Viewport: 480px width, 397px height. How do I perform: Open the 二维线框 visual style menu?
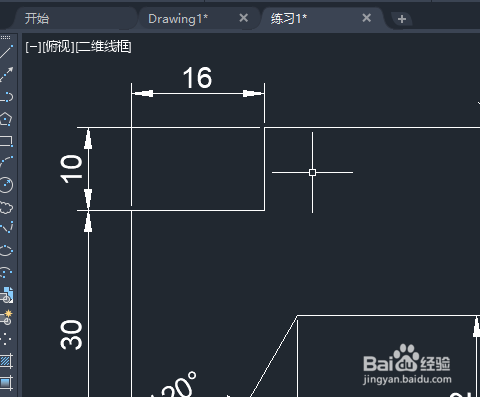tap(104, 47)
